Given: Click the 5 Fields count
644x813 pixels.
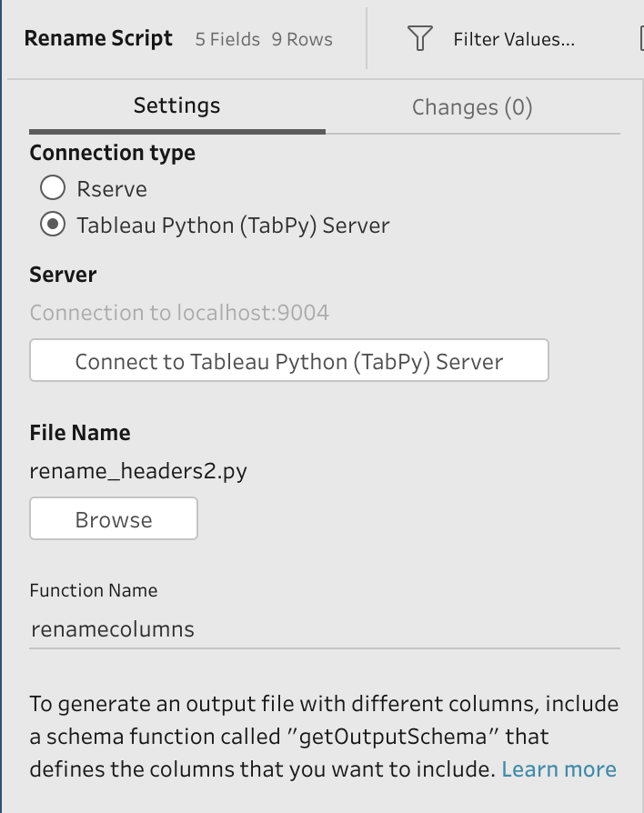Looking at the screenshot, I should click(x=227, y=40).
